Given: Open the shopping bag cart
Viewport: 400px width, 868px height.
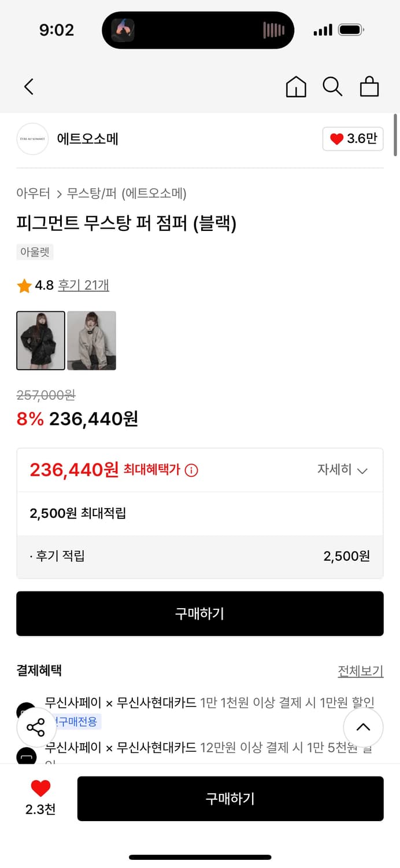Looking at the screenshot, I should 369,87.
